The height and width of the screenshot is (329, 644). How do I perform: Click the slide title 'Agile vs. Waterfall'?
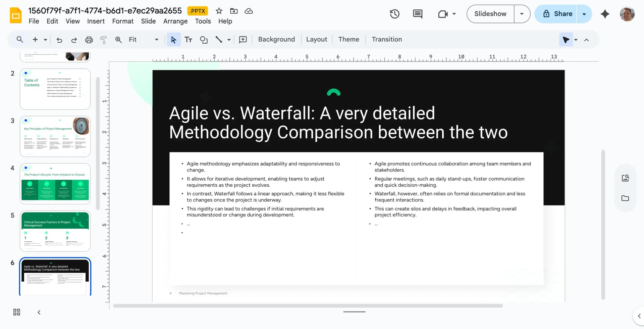338,123
